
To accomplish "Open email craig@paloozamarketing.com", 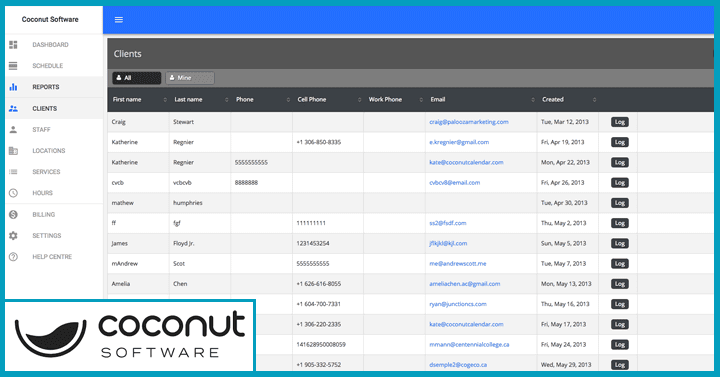I will pos(469,122).
